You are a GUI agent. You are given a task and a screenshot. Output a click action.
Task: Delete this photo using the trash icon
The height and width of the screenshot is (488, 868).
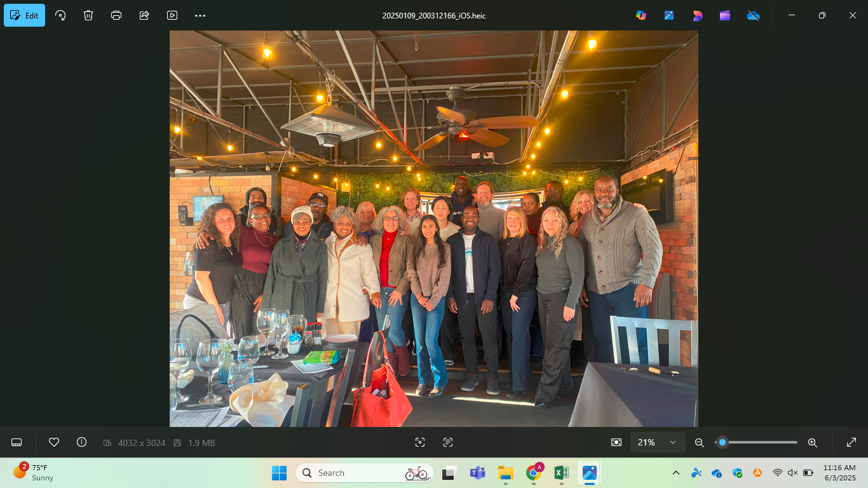coord(88,15)
